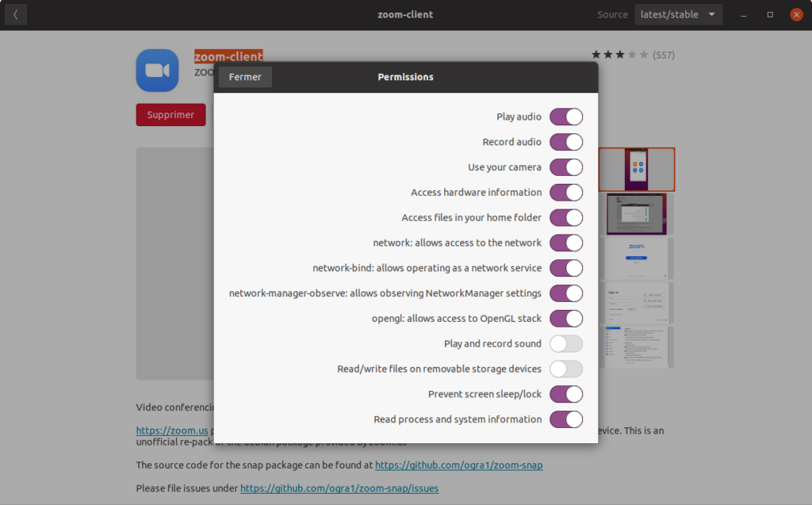
Task: Click the Permissions dialog title
Action: 405,77
